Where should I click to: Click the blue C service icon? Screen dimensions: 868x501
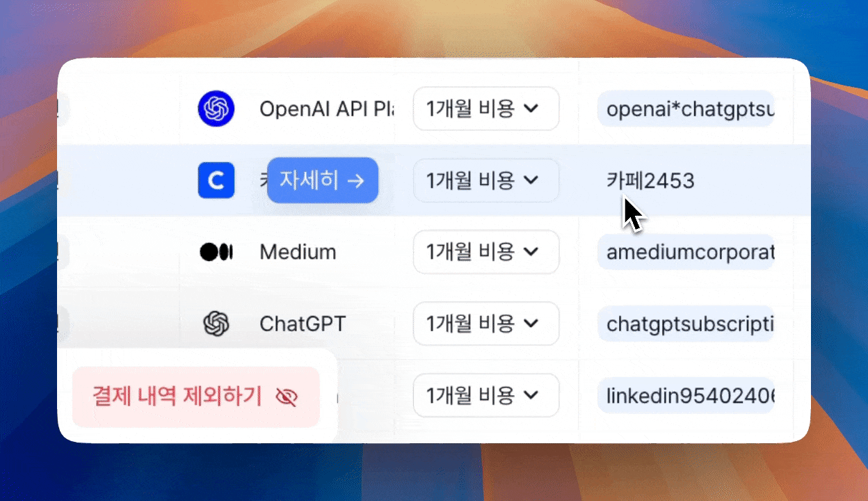pos(216,181)
